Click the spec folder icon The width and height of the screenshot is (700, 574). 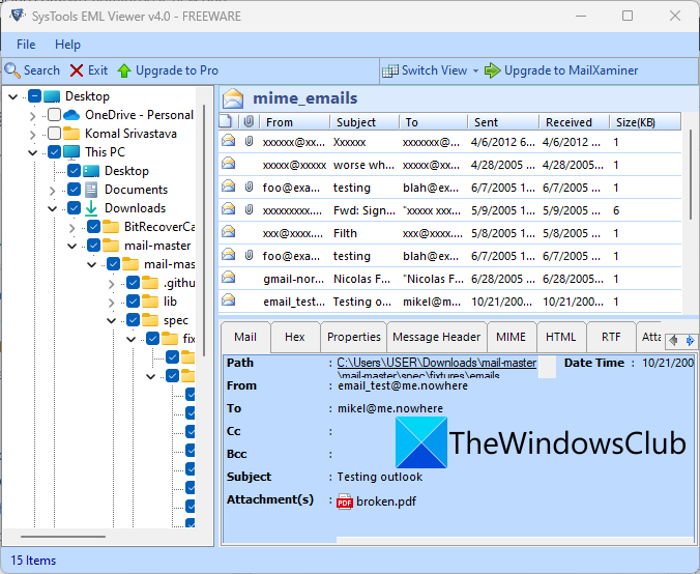click(150, 320)
